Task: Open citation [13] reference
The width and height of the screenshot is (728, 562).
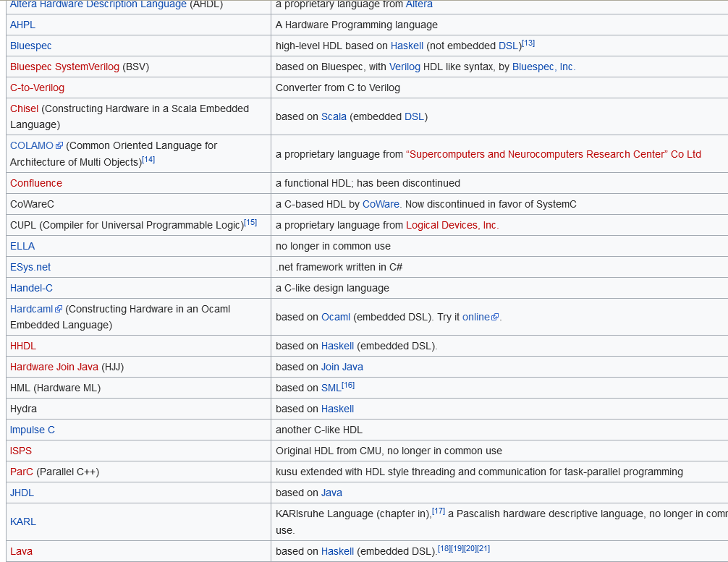Action: tap(528, 43)
